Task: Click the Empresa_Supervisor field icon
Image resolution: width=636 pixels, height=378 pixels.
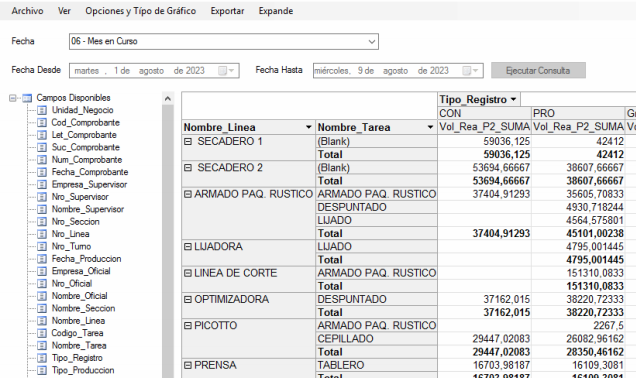Action: [42, 185]
